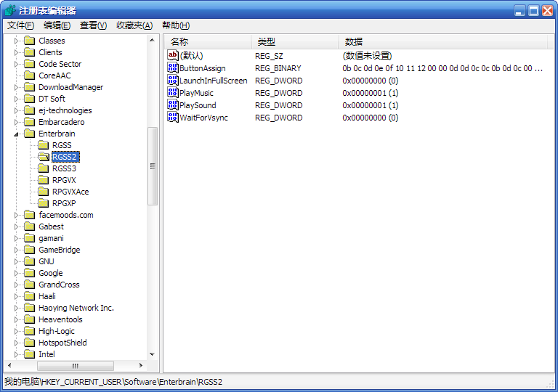The height and width of the screenshot is (392, 558).
Task: Select the High-Logic key label
Action: 57,331
